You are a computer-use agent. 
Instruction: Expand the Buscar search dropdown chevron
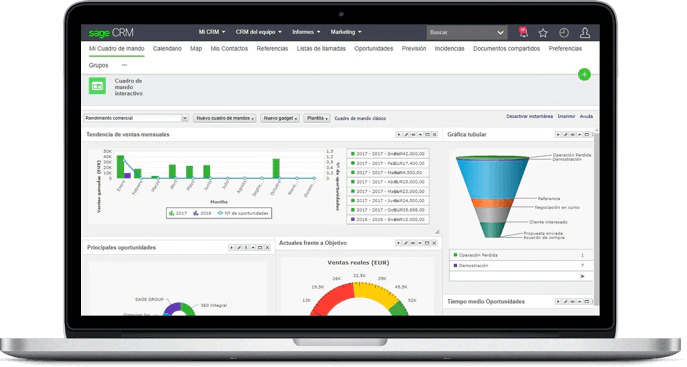pos(500,33)
